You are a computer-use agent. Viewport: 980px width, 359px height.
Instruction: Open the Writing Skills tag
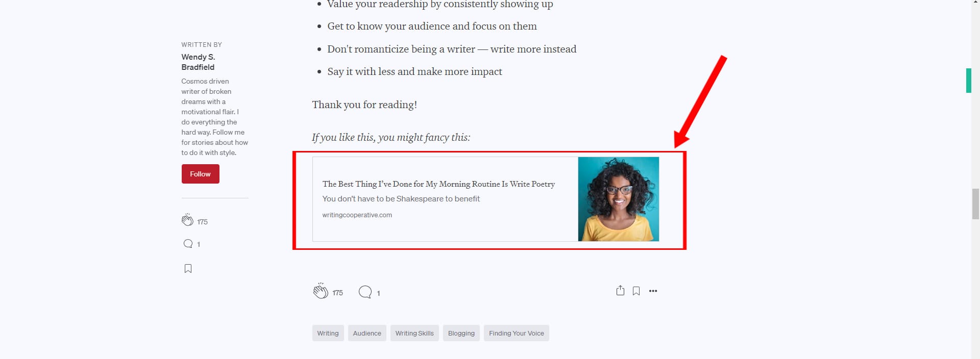click(x=414, y=333)
